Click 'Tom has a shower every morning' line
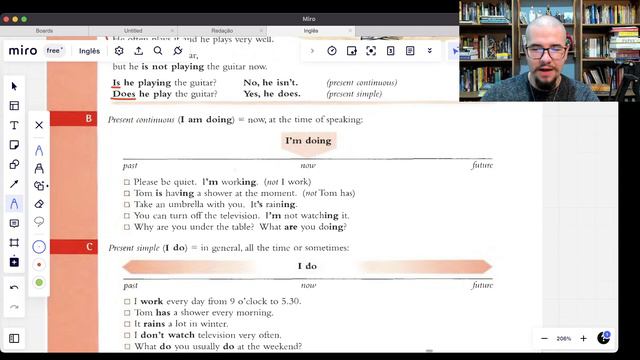The height and width of the screenshot is (360, 640). (x=204, y=313)
